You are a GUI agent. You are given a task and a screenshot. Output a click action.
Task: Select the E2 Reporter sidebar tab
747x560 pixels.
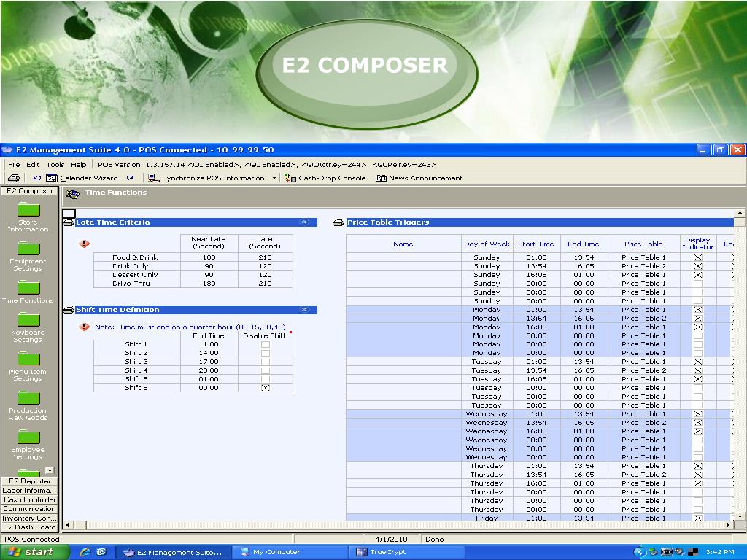coord(29,481)
